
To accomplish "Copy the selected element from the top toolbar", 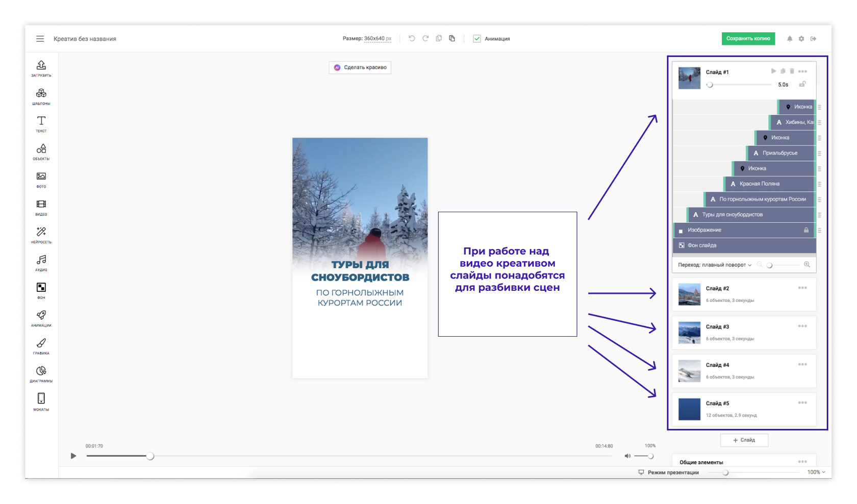I will tap(439, 38).
